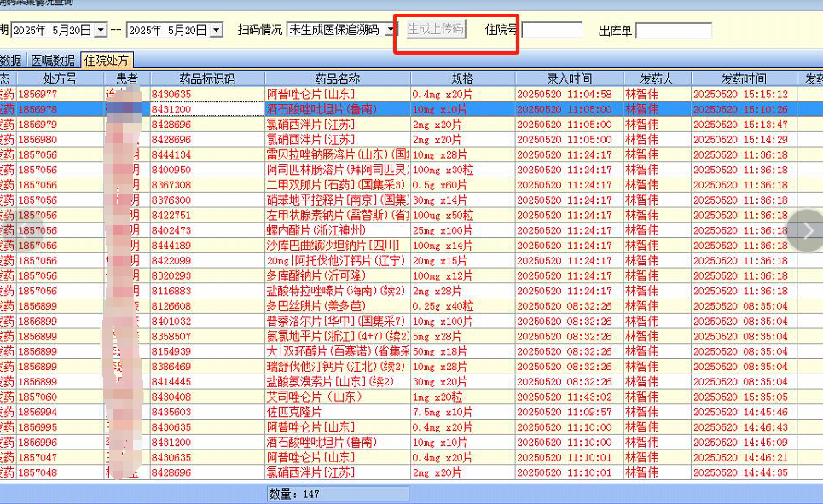Select 盐酸氨溴索片[山东] drug name cell
Viewport: 823px width, 504px height.
[338, 382]
